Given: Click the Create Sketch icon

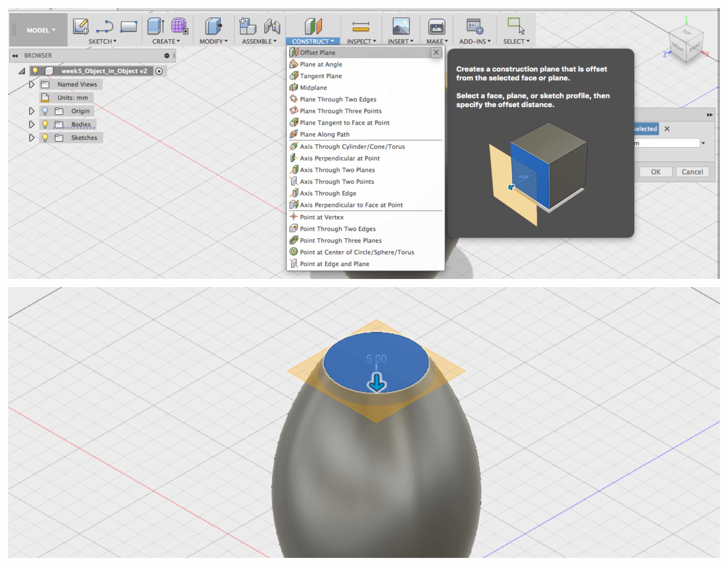Looking at the screenshot, I should pyautogui.click(x=81, y=26).
